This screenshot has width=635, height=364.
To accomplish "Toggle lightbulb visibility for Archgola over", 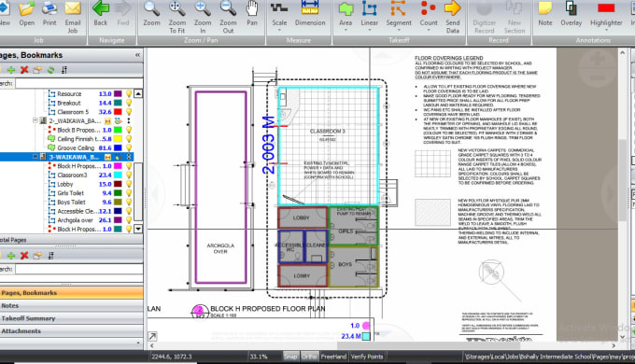I will pos(129,220).
